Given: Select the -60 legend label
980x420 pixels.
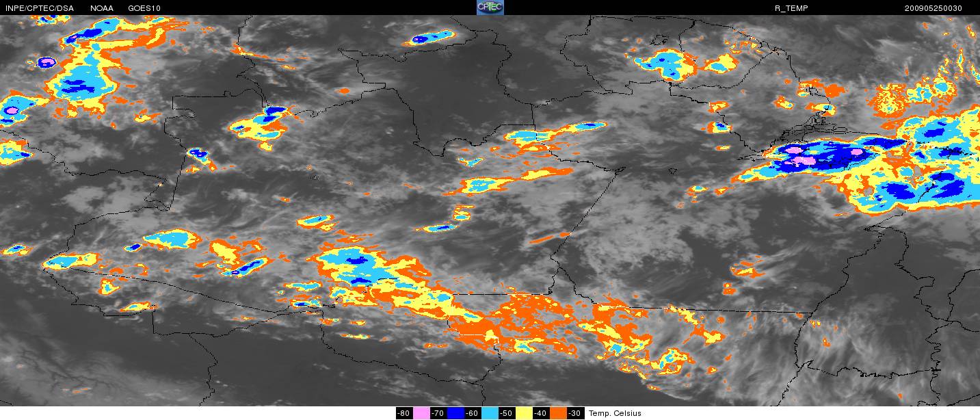Looking at the screenshot, I should coord(473,413).
